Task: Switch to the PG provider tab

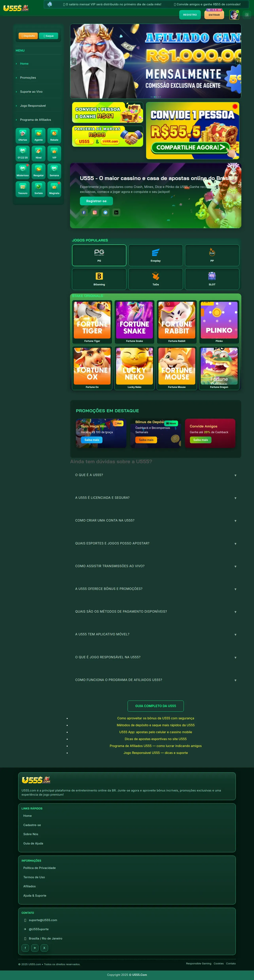Action: (x=99, y=255)
